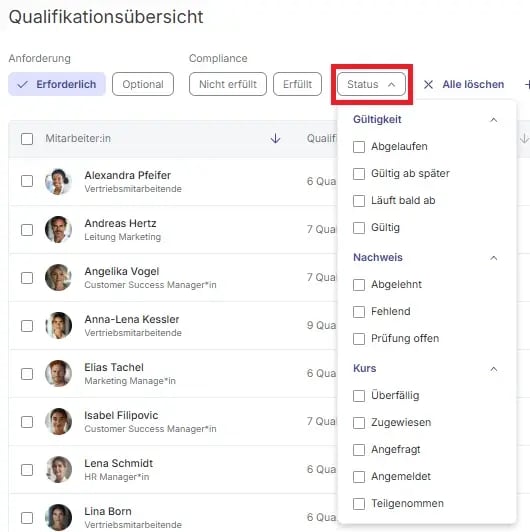Enable the Zugewiesen filter

(359, 423)
